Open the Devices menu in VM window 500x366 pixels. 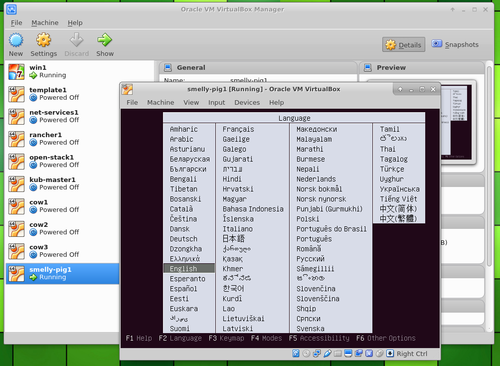click(247, 102)
